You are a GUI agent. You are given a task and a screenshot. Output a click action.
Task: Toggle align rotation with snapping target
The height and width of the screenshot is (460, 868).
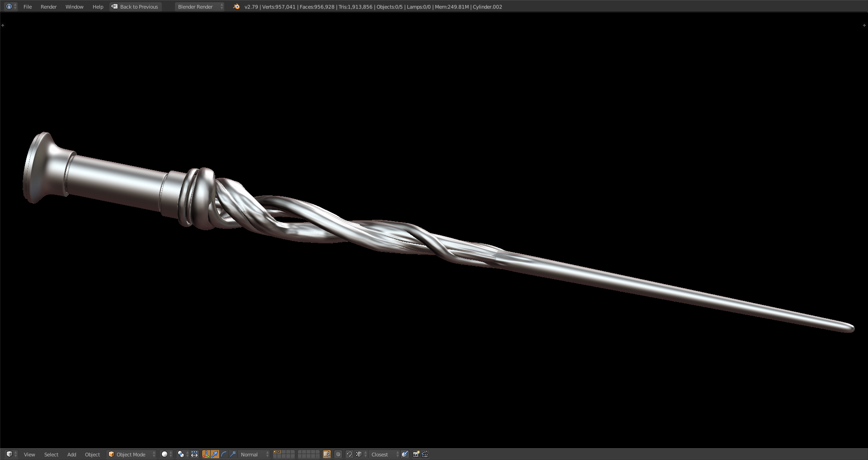point(405,454)
